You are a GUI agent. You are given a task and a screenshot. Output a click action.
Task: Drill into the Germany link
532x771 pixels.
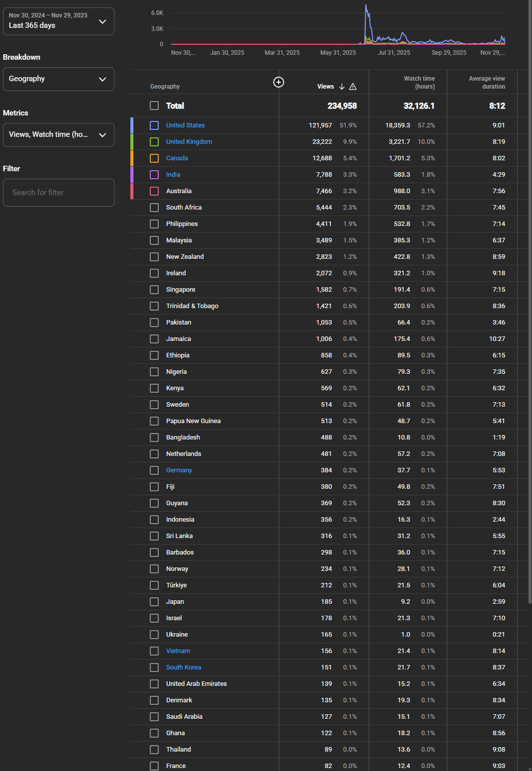179,470
